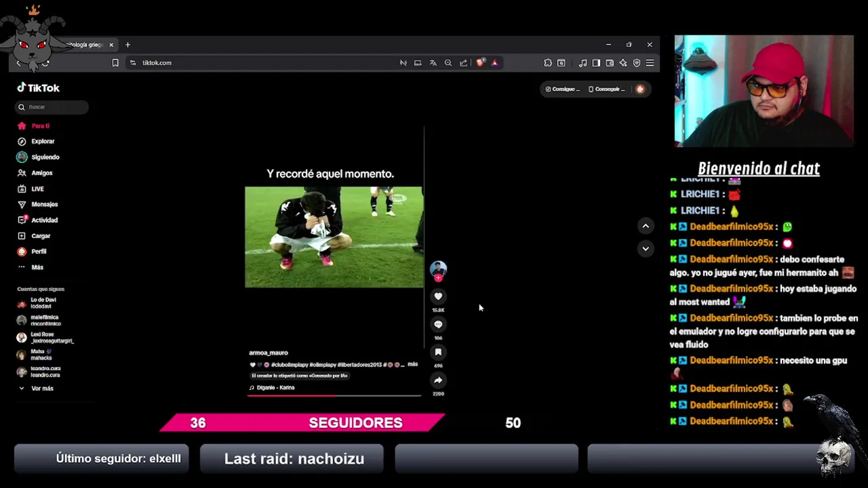Click the Más three-dots icon
868x488 pixels.
pyautogui.click(x=22, y=267)
